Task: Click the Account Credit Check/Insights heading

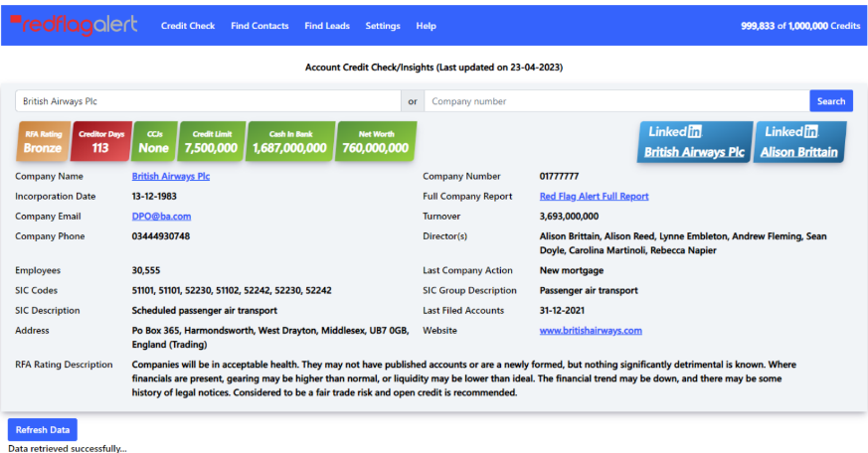Action: click(x=434, y=67)
